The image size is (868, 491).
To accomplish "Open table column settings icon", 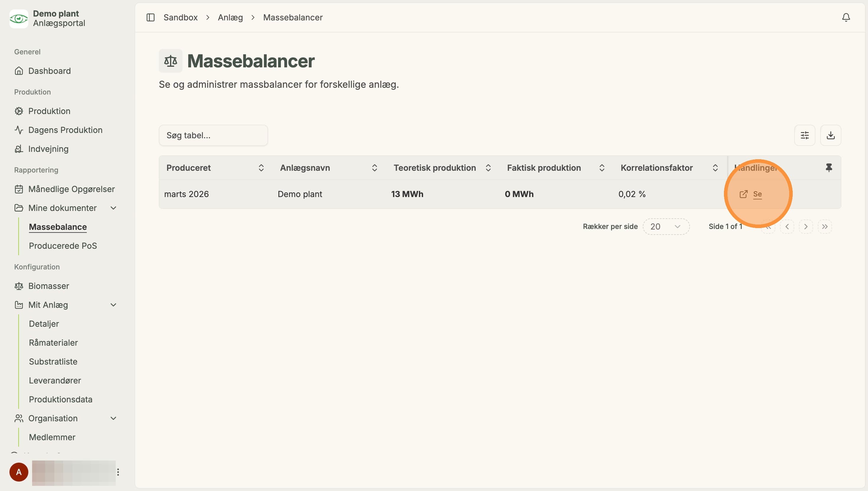I will coord(804,135).
